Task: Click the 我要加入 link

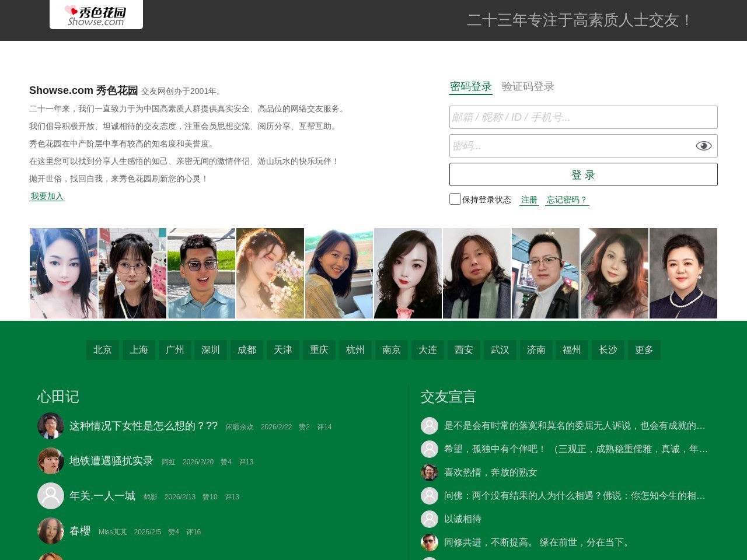Action: [x=47, y=196]
